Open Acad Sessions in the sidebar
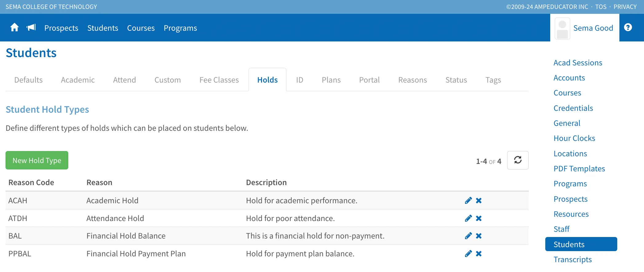This screenshot has width=644, height=272. coord(578,63)
